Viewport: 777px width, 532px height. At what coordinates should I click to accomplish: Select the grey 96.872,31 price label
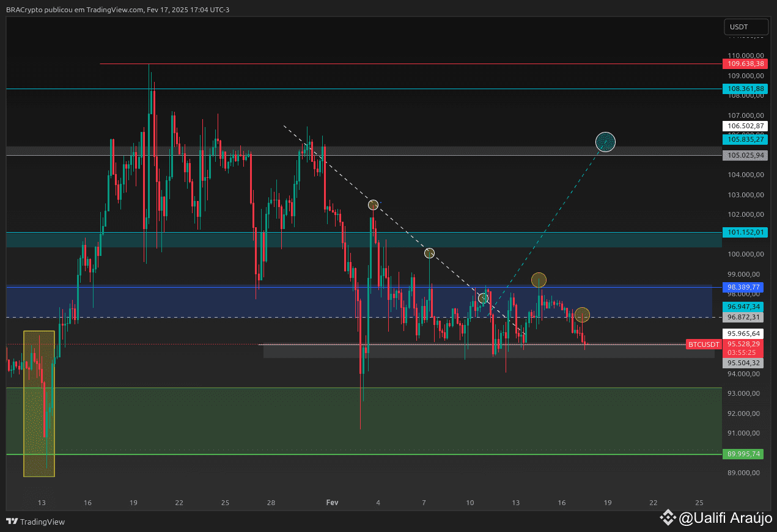[x=744, y=317]
